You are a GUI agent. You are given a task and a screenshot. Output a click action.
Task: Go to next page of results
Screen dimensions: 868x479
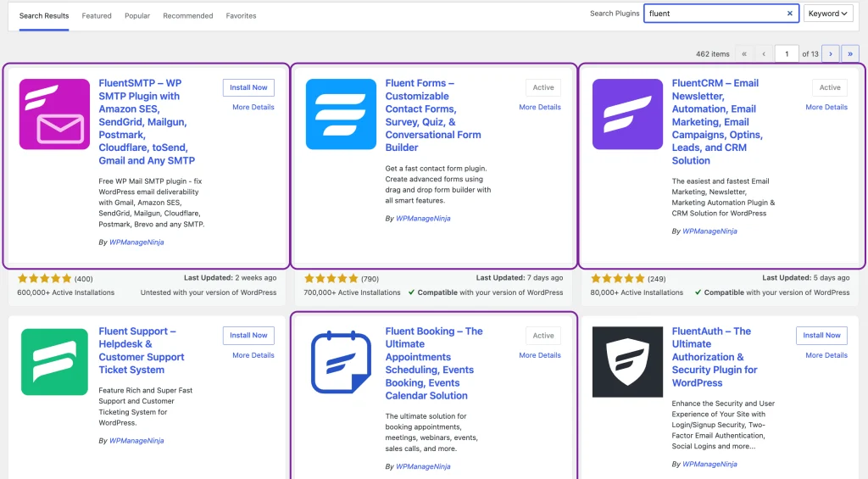point(831,53)
